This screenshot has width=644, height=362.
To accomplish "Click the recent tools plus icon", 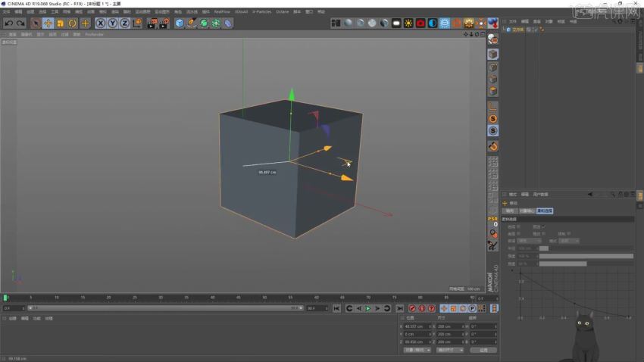I will (x=85, y=23).
